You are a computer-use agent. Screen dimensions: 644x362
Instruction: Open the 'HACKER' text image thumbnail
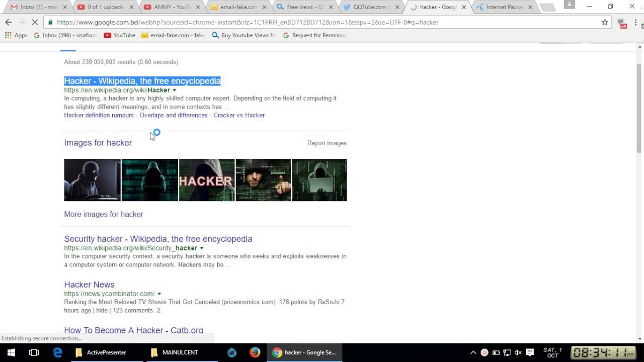click(x=207, y=180)
